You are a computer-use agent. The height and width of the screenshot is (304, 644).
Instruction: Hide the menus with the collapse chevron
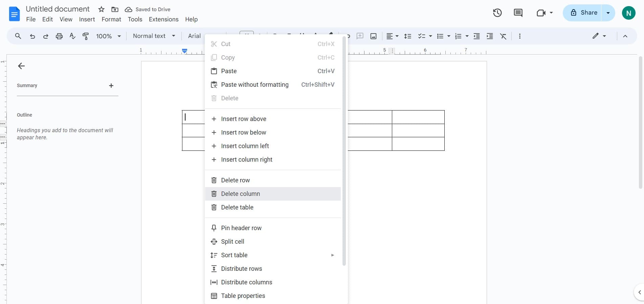625,36
